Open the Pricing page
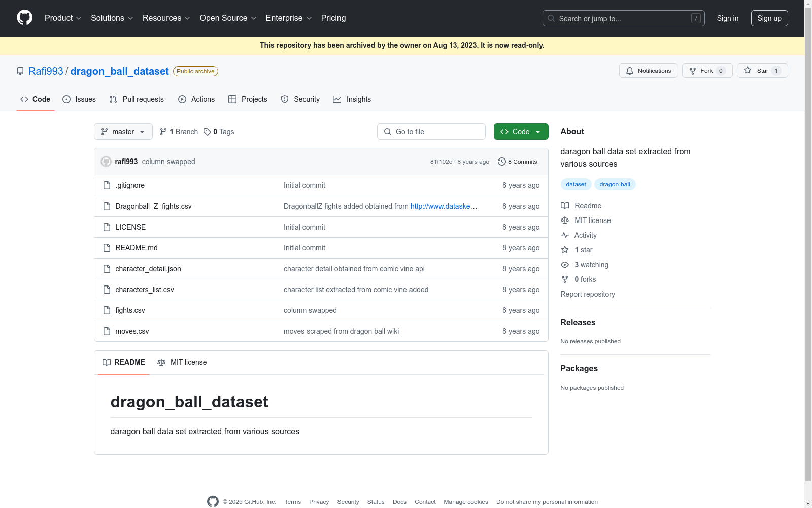The image size is (812, 508). 333,18
